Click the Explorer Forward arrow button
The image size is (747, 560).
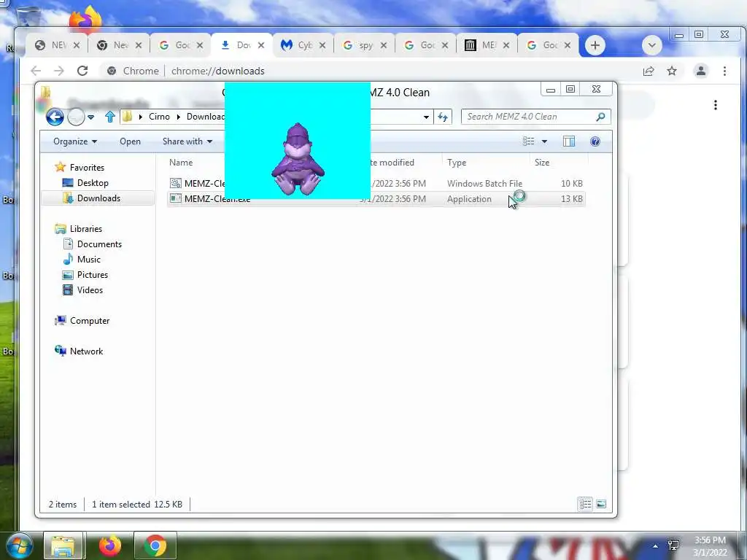(76, 117)
